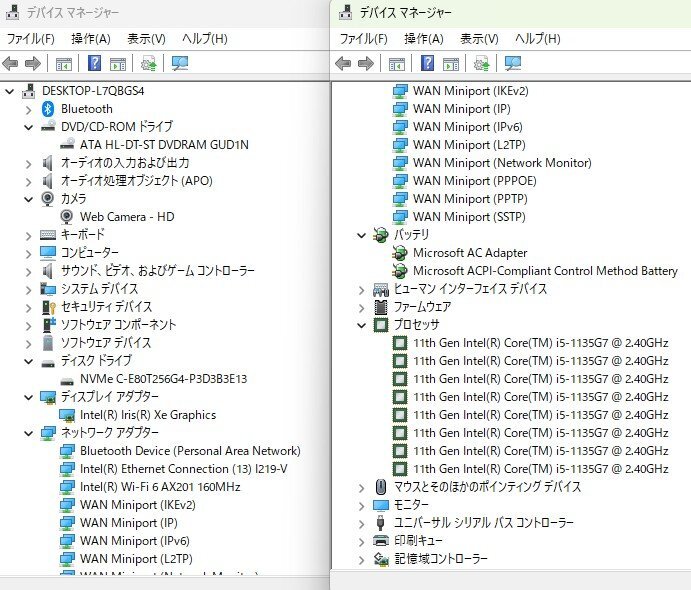The image size is (691, 590).
Task: Open 表示(V) menu in left window
Action: pos(146,39)
